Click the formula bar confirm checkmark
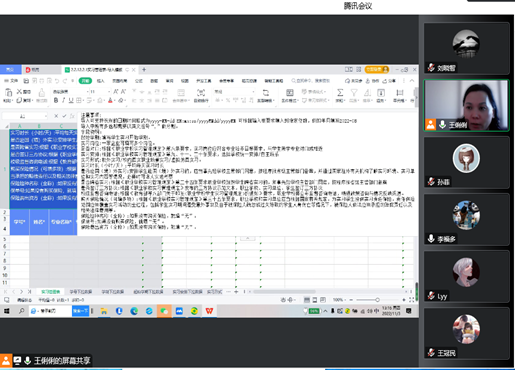The height and width of the screenshot is (370, 515). (64, 116)
